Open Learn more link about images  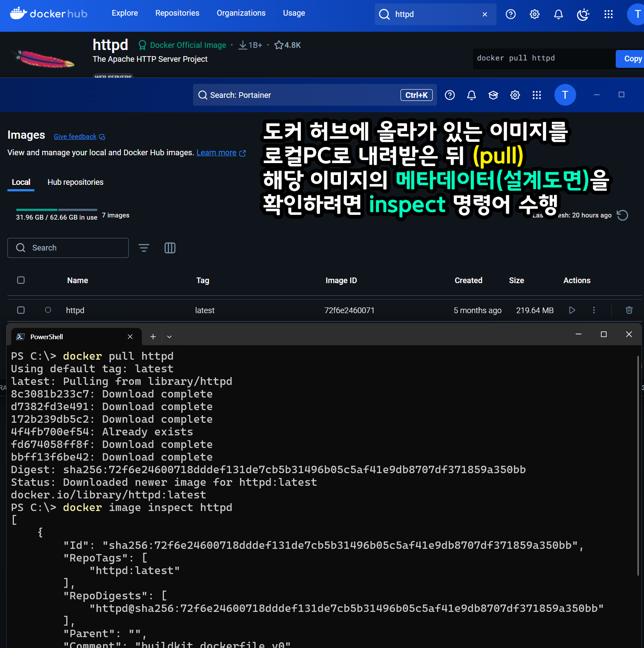tap(221, 153)
